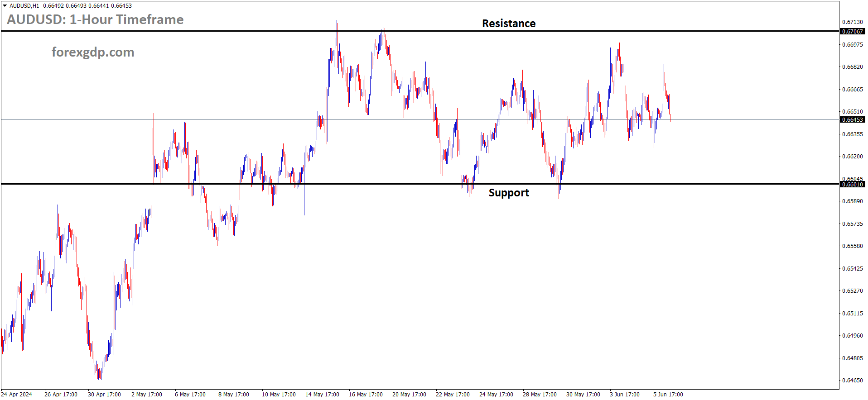The height and width of the screenshot is (400, 868).
Task: Click the 0.65735 price scale label
Action: click(x=852, y=224)
